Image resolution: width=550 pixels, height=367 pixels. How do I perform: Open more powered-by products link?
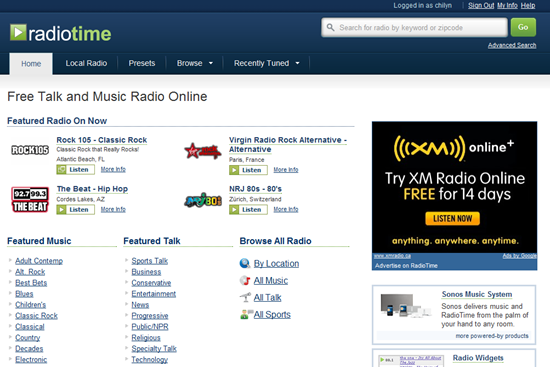pyautogui.click(x=492, y=336)
